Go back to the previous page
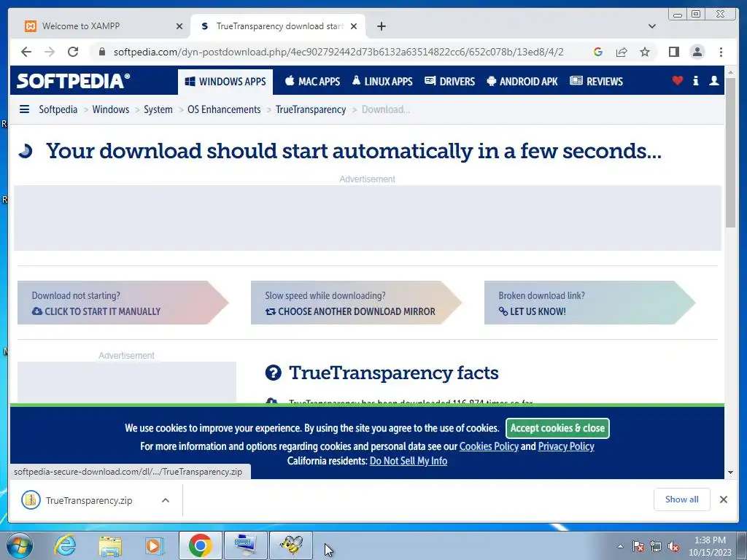Screen dimensions: 747x560 click(x=26, y=52)
